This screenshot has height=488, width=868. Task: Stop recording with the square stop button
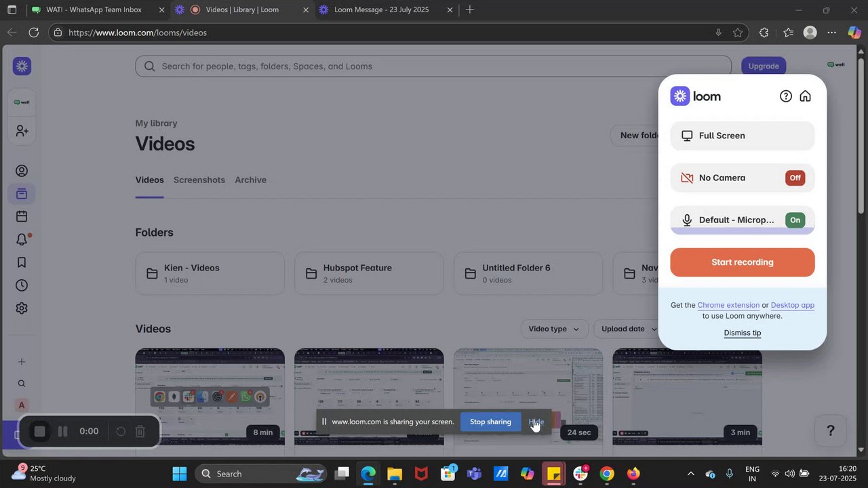point(40,431)
